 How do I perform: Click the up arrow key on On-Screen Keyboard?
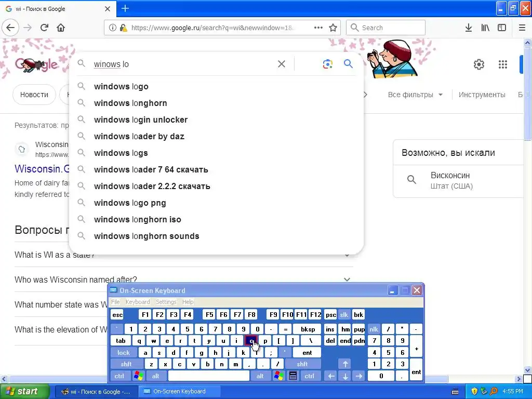click(x=345, y=364)
